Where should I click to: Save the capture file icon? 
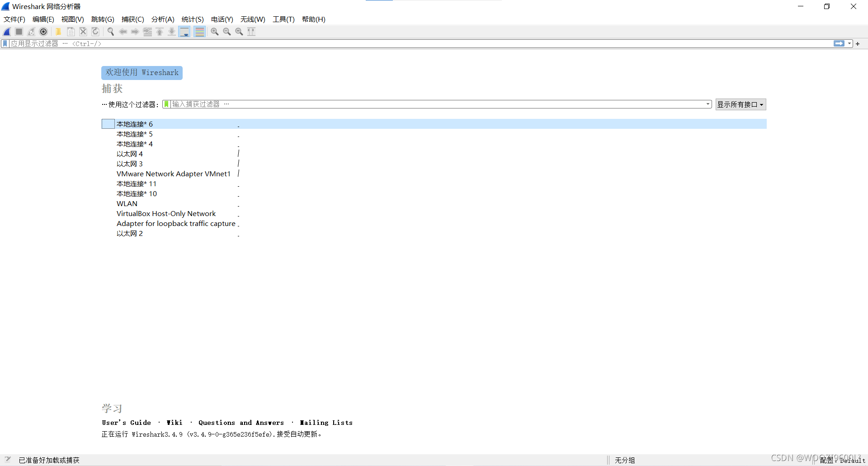71,32
